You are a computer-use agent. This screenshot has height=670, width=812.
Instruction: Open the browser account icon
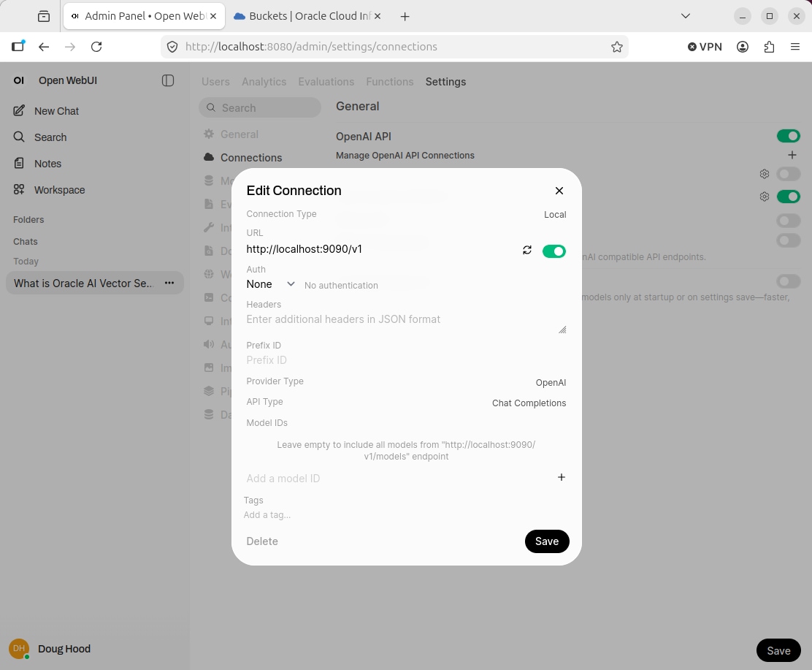click(742, 47)
